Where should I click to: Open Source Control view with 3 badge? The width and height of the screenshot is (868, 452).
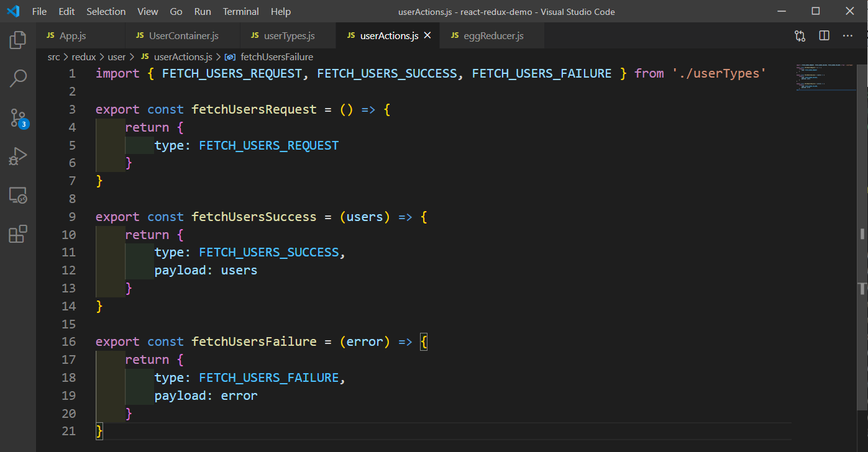click(18, 117)
